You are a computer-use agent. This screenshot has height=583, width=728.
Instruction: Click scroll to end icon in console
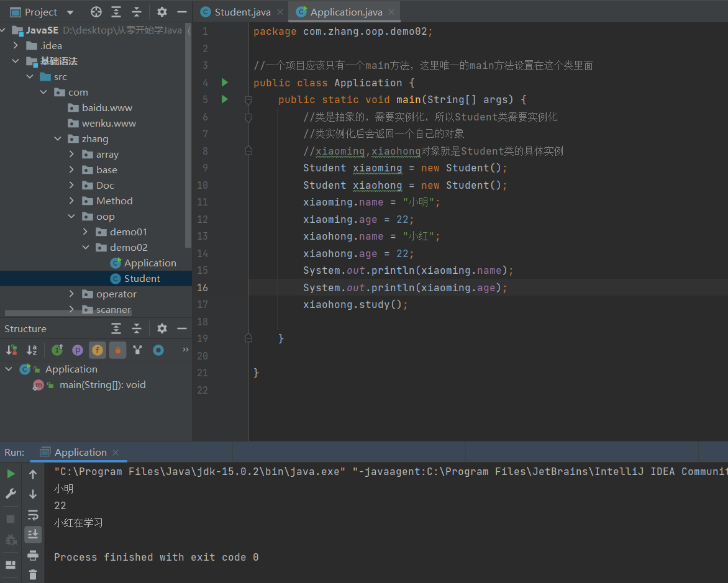coord(33,535)
